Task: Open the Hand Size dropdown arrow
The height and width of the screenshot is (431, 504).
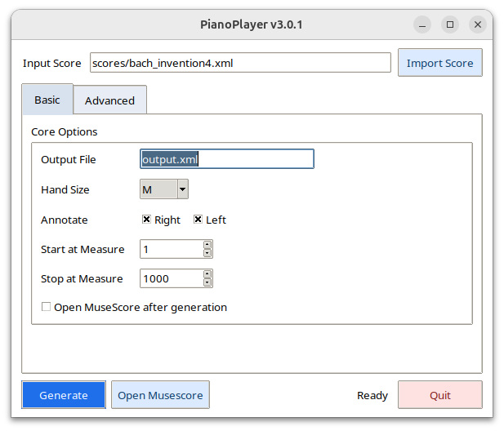Action: (x=183, y=189)
